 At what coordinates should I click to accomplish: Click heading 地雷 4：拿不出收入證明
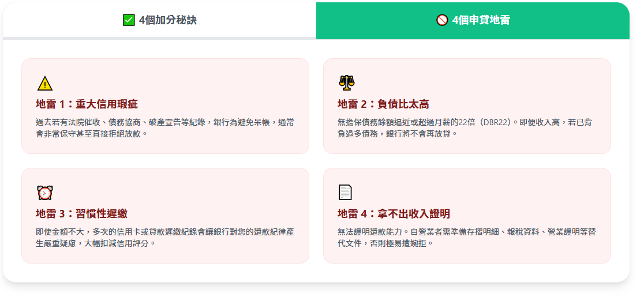394,213
